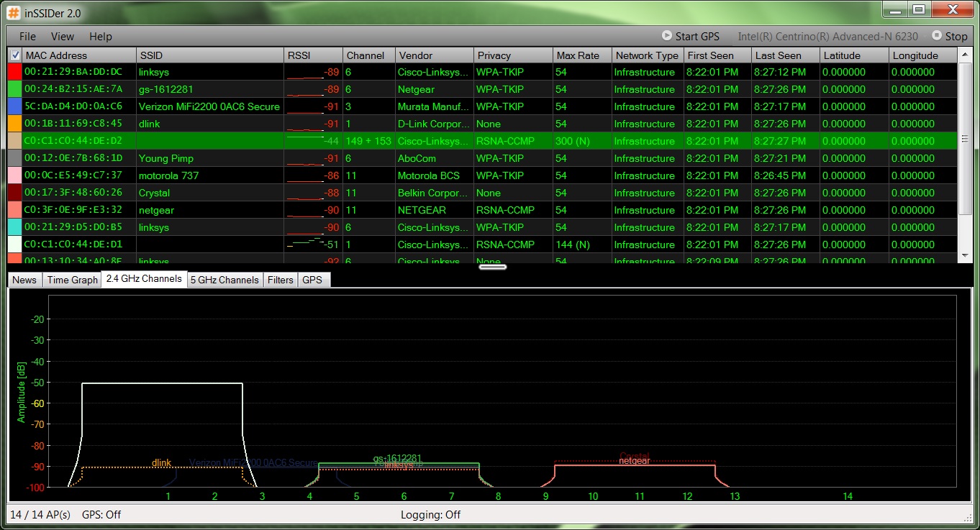The image size is (980, 530).
Task: Click GPS: Off status bar entry
Action: coord(101,515)
